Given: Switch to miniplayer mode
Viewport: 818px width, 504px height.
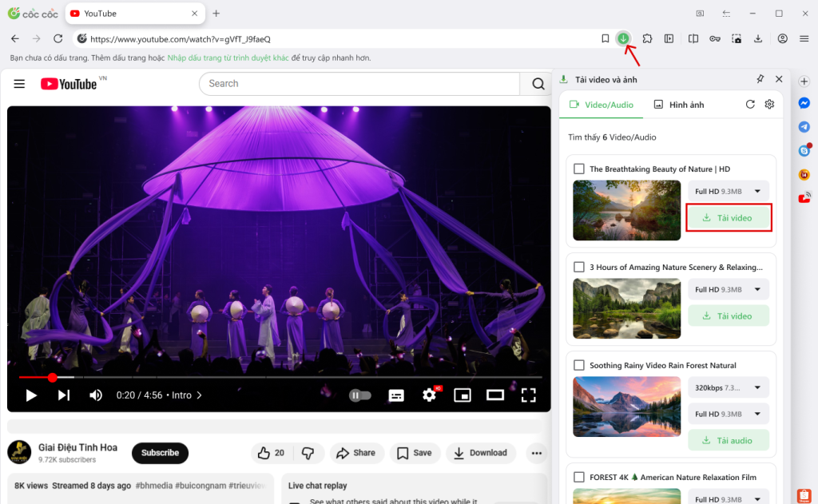Looking at the screenshot, I should (x=463, y=395).
